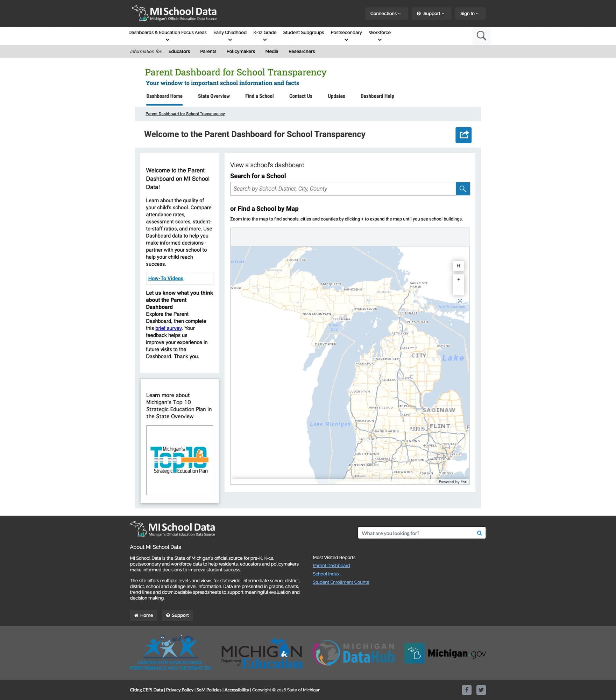
Task: Click the footer MI School Data logo
Action: 172,529
